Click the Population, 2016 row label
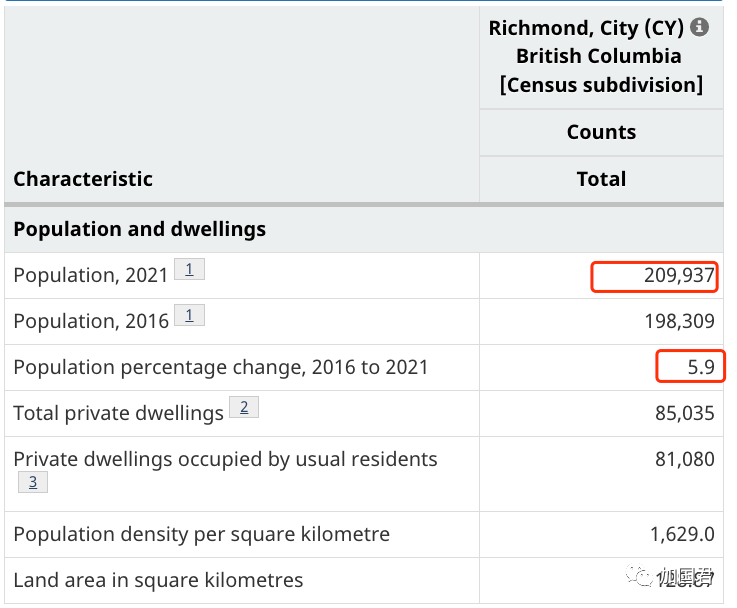Screen dimensions: 737x608 [x=91, y=321]
